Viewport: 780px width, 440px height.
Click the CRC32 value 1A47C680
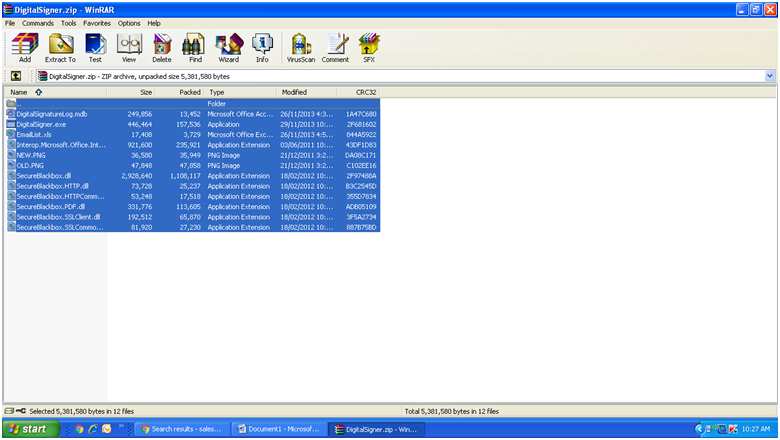361,114
